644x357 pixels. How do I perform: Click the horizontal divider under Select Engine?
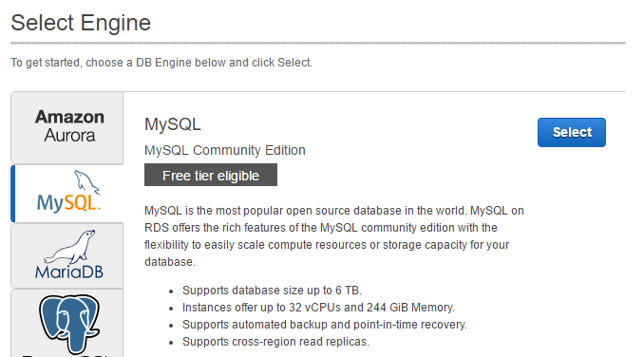tap(318, 43)
